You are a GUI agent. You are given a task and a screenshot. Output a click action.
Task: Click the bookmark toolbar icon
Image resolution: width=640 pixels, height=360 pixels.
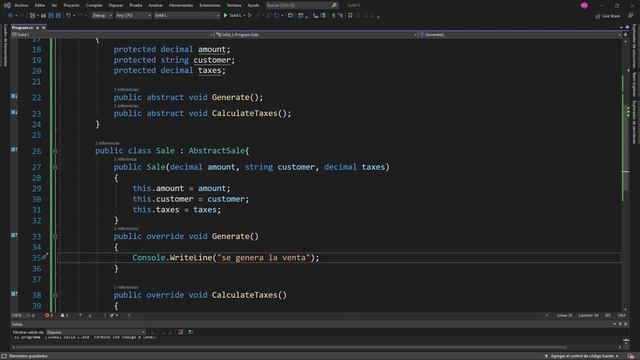(350, 16)
